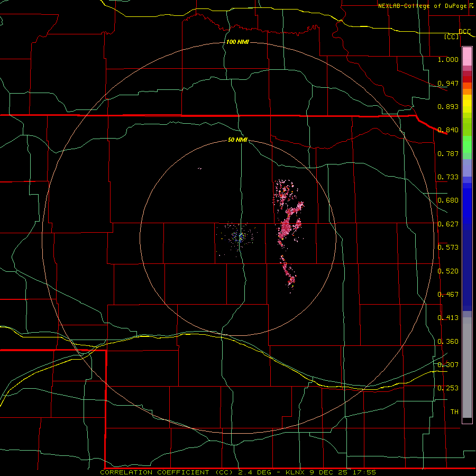Click the TH threshold label
Screen dimensions: 476x476
(x=454, y=412)
